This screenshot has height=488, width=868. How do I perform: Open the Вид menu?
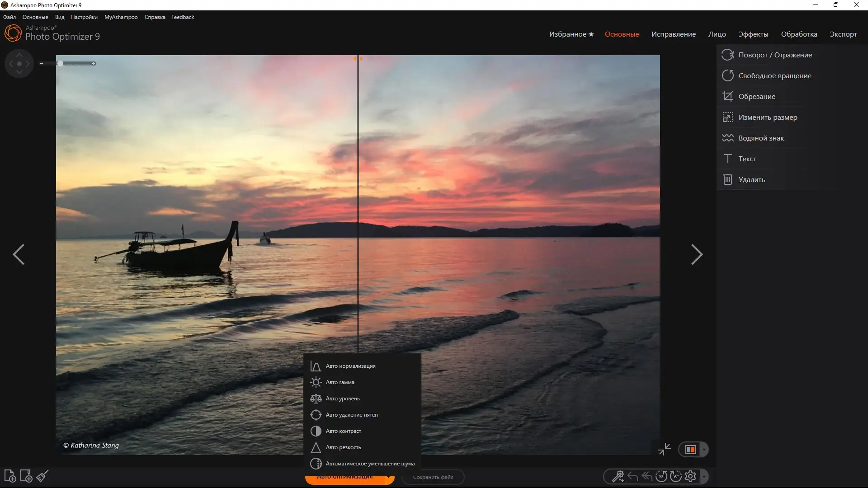pyautogui.click(x=59, y=17)
